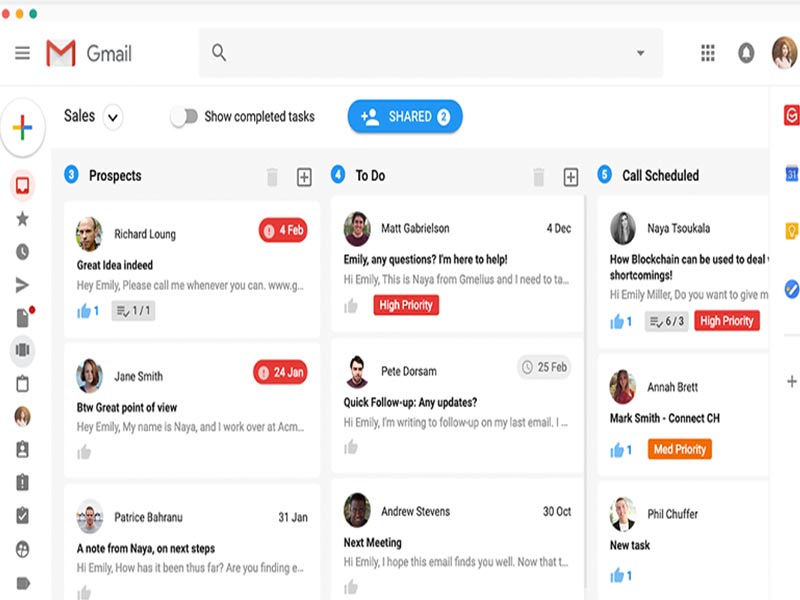The image size is (800, 600).
Task: Open Btw Great point of view email
Action: 127,407
